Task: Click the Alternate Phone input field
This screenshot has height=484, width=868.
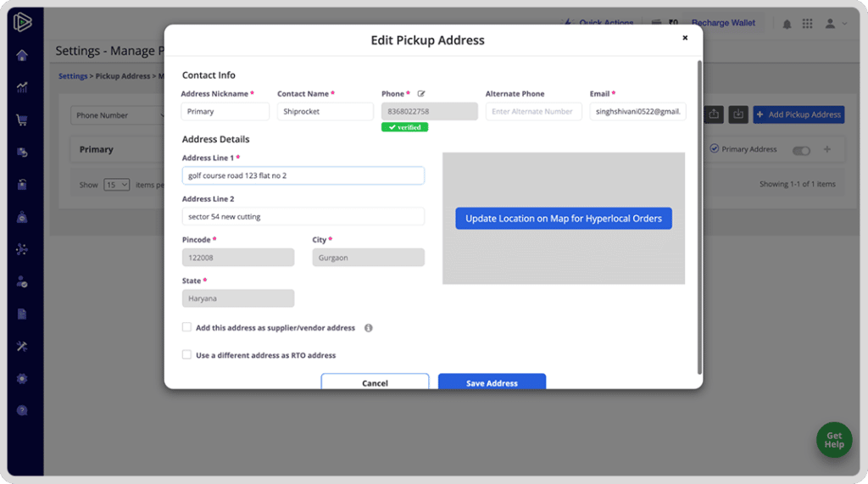Action: (533, 111)
